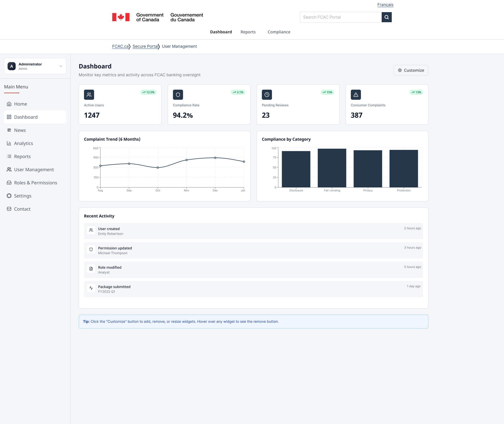Viewport: 504px width, 424px height.
Task: Select the Reports top navigation tab
Action: 248,32
